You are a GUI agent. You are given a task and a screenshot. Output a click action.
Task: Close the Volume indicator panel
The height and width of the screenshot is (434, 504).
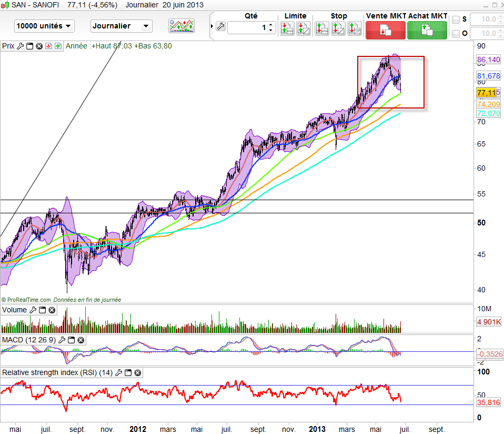point(52,310)
